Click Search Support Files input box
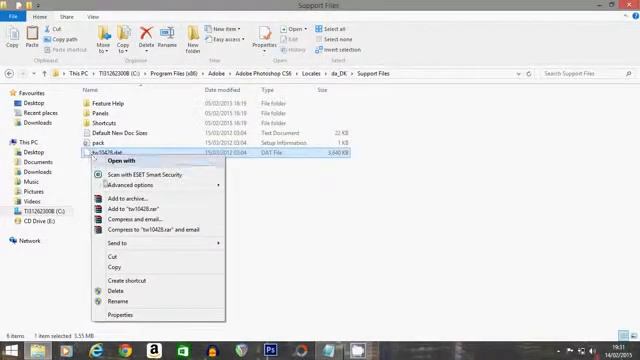The height and width of the screenshot is (360, 640). 583,74
